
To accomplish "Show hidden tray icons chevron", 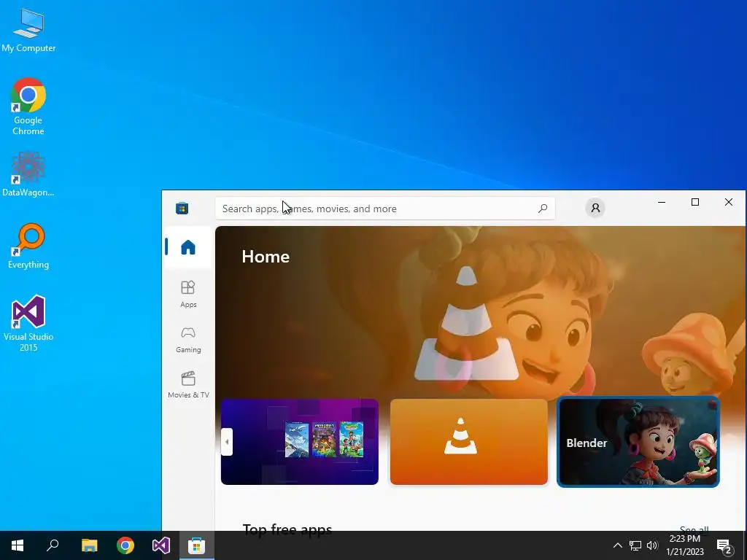I will [x=617, y=545].
